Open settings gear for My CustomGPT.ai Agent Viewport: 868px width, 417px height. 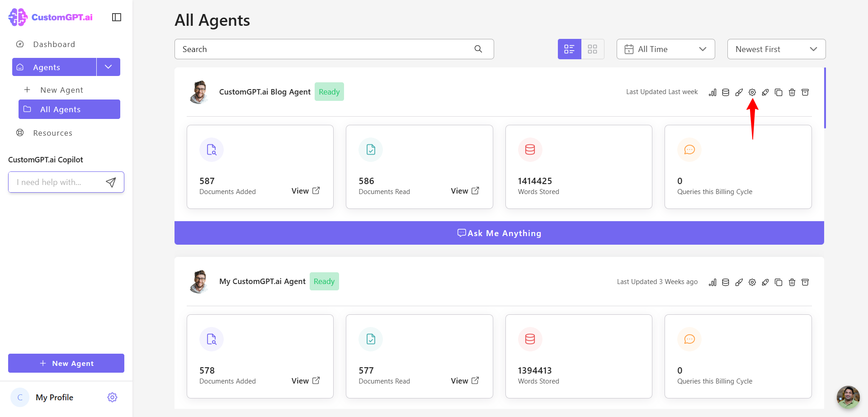click(x=752, y=282)
